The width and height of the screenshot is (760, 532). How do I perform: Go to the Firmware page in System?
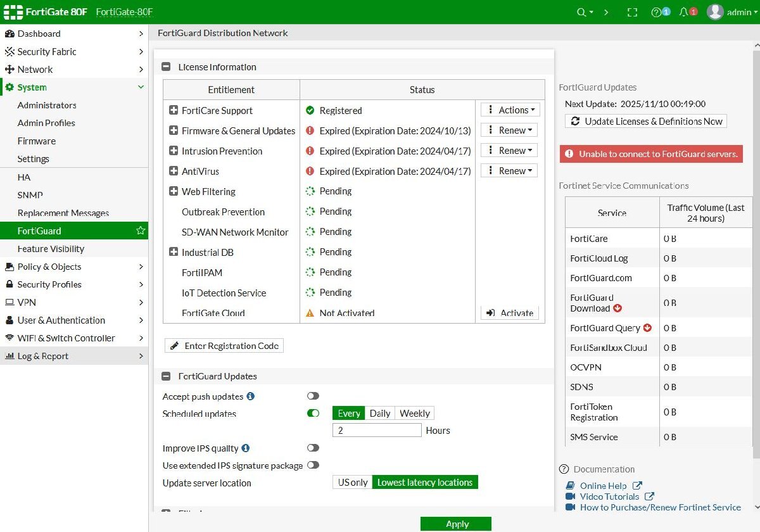coord(37,141)
